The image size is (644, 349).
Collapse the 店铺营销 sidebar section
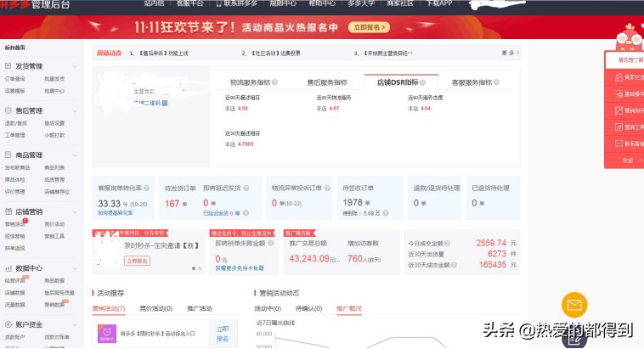[75, 212]
